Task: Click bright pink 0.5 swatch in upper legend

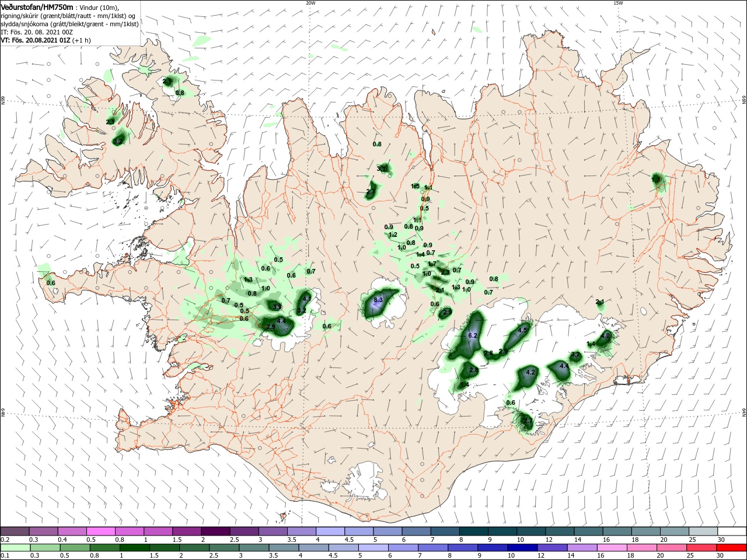Action: (101, 531)
